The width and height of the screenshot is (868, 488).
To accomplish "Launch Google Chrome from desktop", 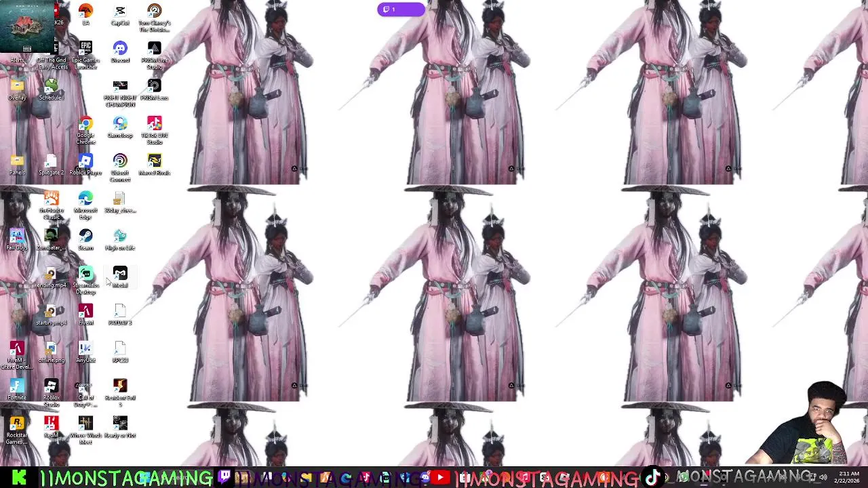I will tap(85, 131).
